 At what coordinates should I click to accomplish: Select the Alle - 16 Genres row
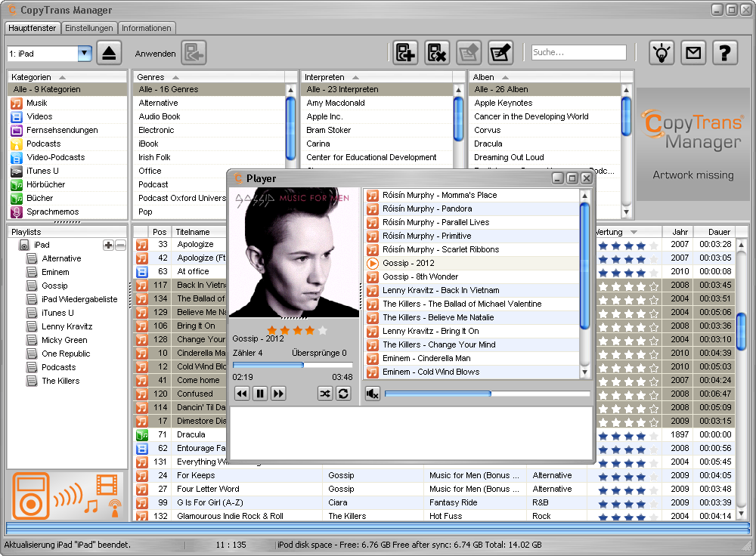[209, 90]
